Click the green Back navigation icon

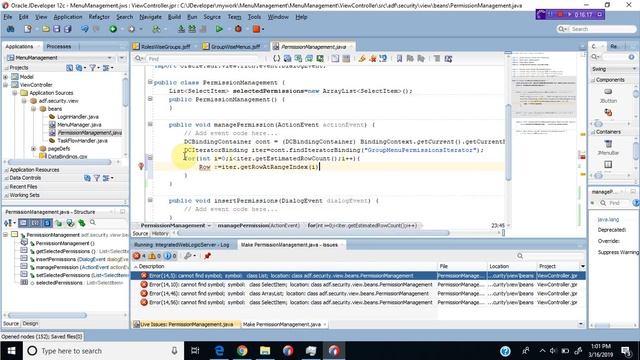113,29
